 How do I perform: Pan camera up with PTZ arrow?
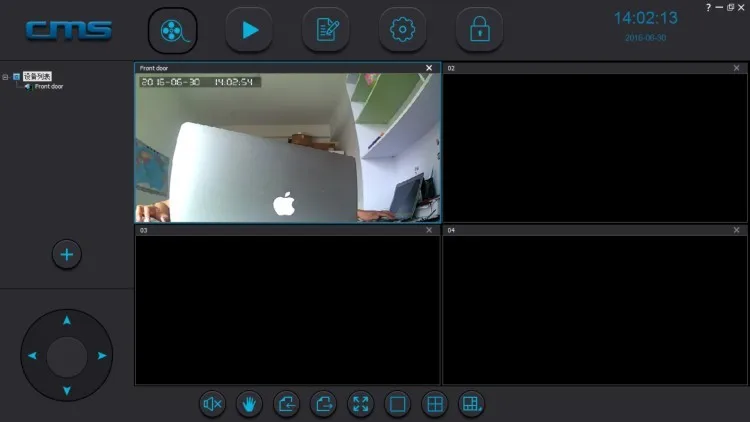tap(67, 321)
